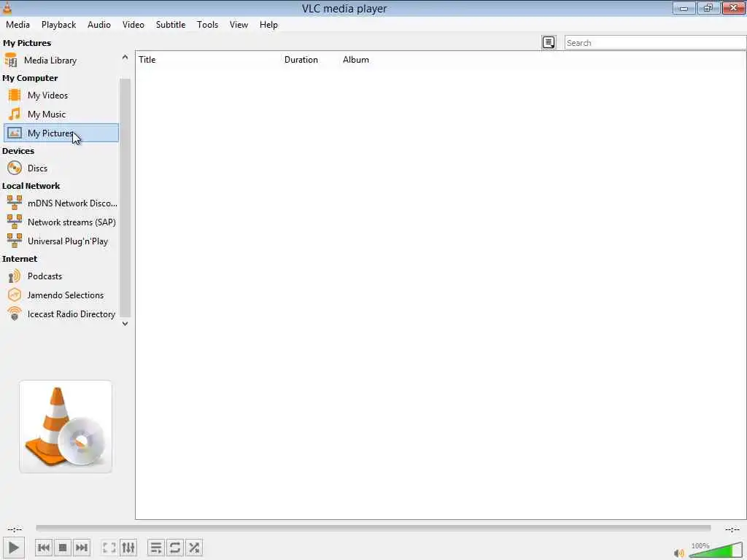
Task: Click the elapsed time label
Action: click(15, 529)
